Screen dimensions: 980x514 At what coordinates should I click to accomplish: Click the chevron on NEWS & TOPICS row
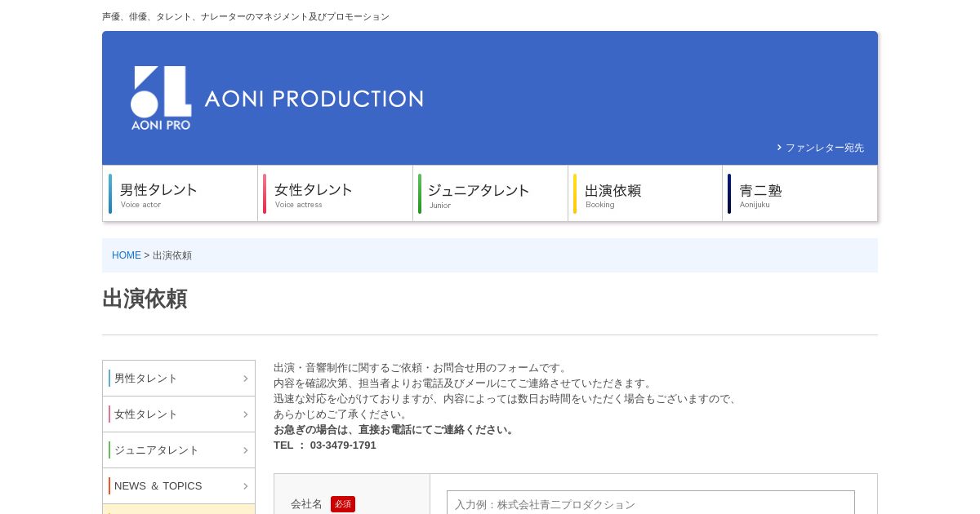click(245, 486)
